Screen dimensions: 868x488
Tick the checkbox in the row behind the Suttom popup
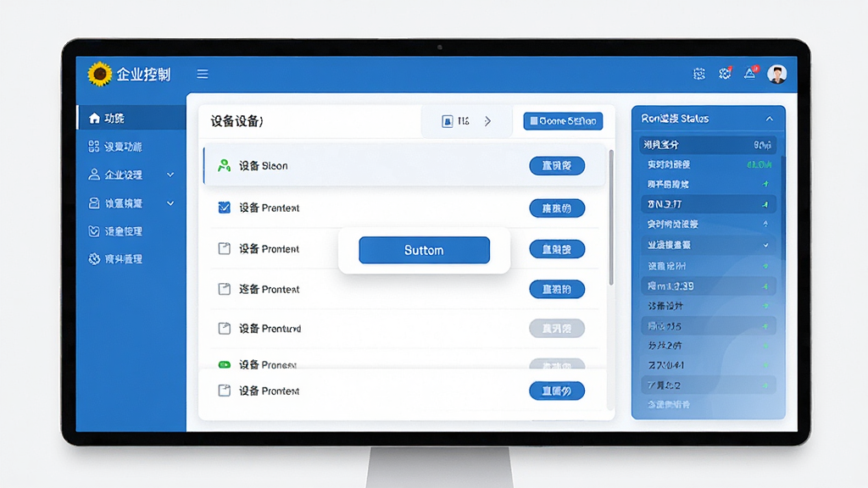pos(224,248)
